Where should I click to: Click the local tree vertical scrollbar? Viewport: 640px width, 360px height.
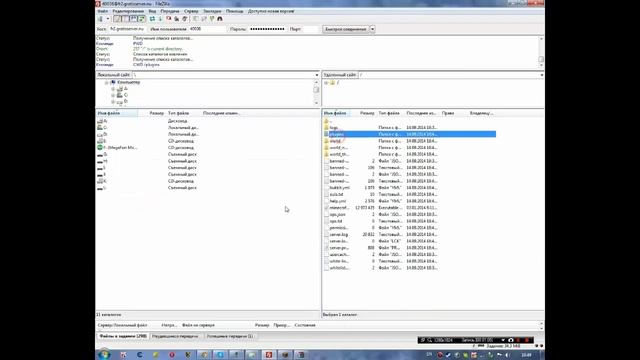[316, 92]
